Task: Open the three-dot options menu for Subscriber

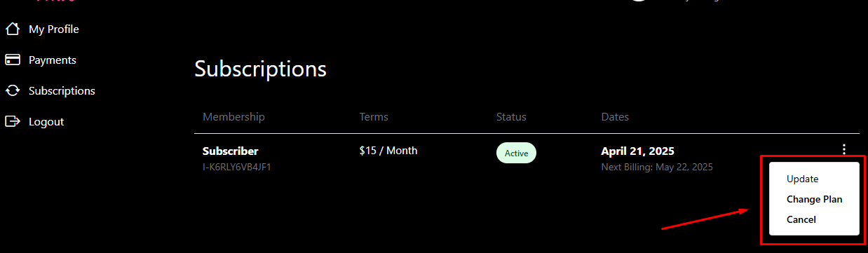Action: (844, 149)
